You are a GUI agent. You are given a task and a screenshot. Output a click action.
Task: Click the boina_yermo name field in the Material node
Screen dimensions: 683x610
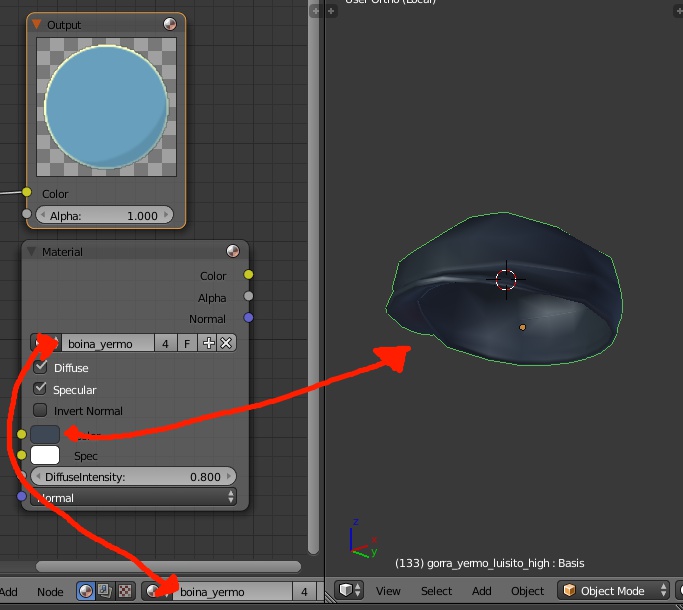(x=108, y=343)
